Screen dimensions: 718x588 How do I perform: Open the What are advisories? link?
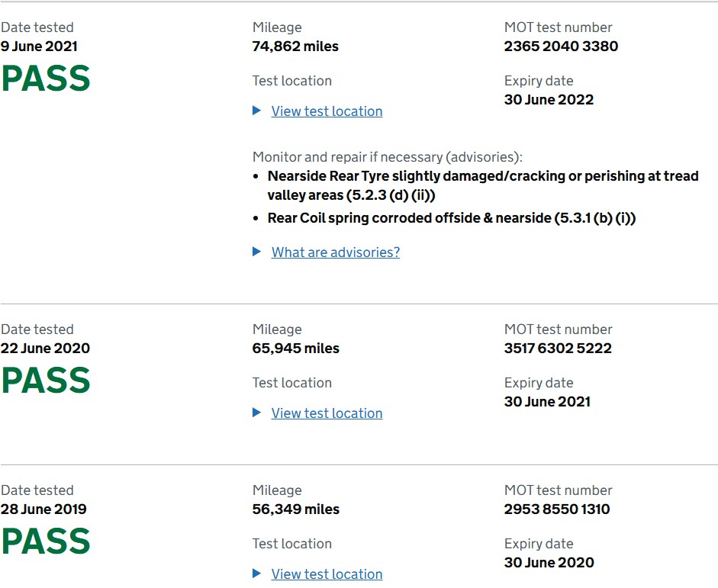335,252
